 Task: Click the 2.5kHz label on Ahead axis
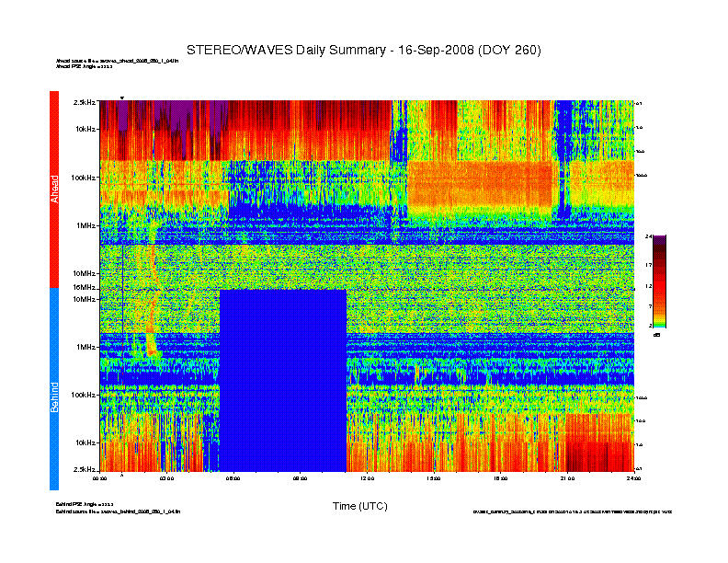tap(85, 102)
